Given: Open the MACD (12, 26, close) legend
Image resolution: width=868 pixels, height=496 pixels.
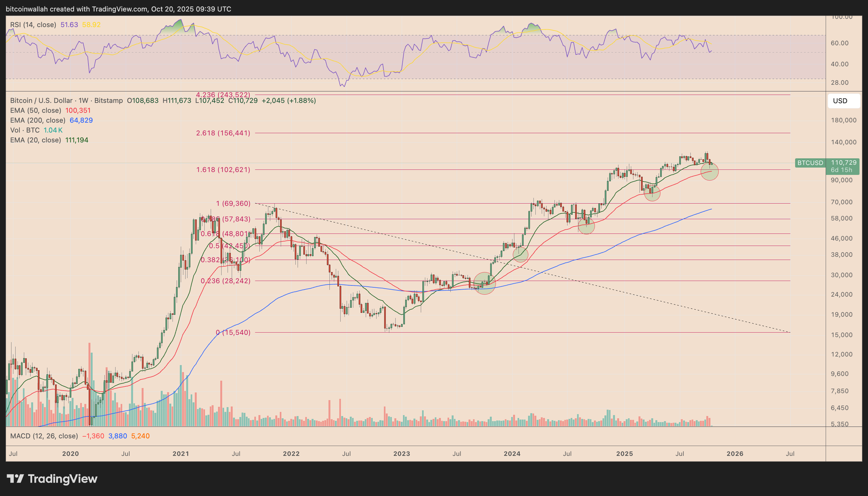Looking at the screenshot, I should [44, 436].
